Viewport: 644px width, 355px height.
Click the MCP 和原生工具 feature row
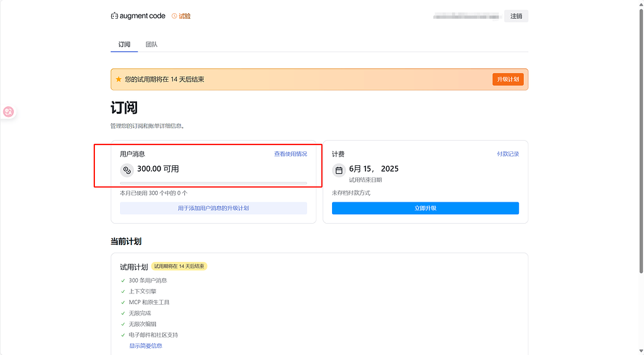point(149,302)
